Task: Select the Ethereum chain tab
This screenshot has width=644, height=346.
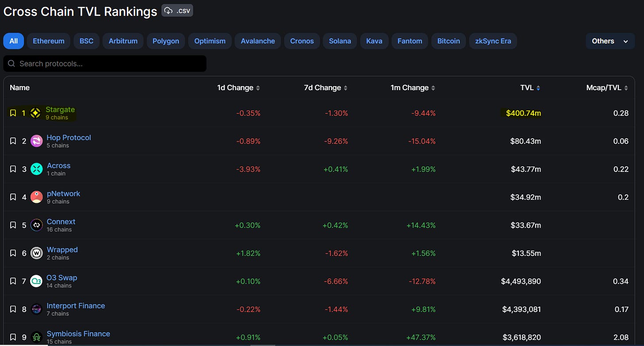Action: 49,41
